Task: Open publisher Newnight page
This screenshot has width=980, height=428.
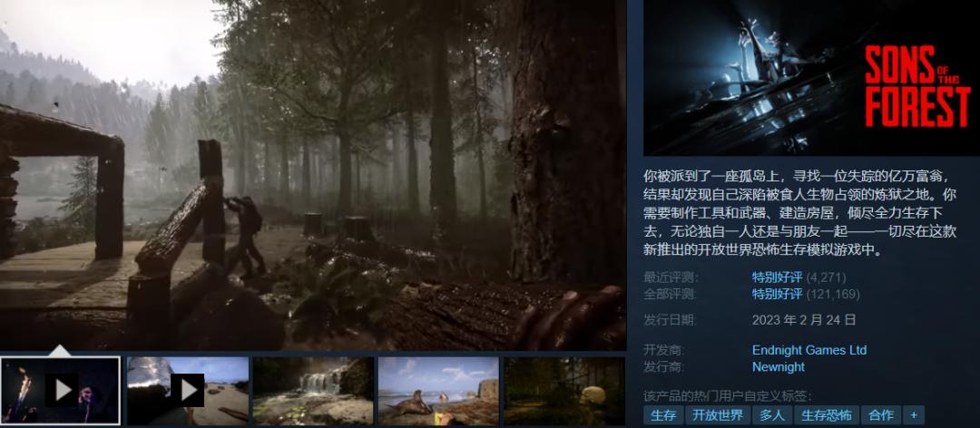Action: 779,366
